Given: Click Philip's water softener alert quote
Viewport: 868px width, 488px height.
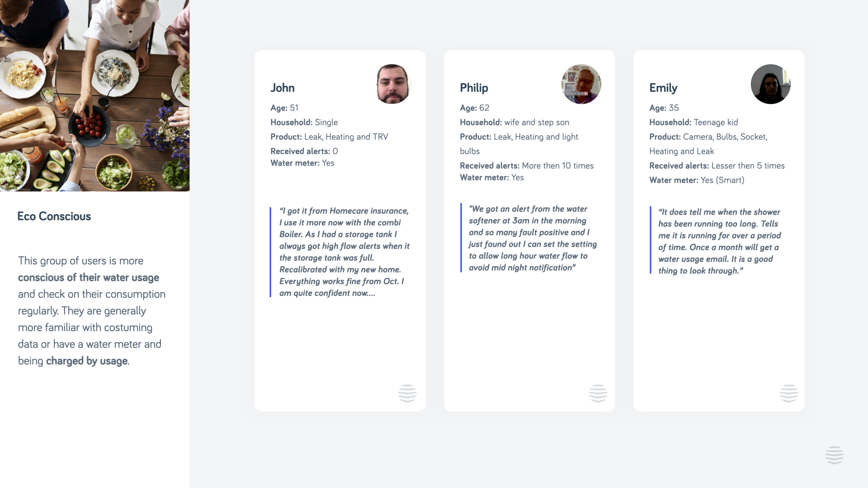Looking at the screenshot, I should [x=532, y=238].
